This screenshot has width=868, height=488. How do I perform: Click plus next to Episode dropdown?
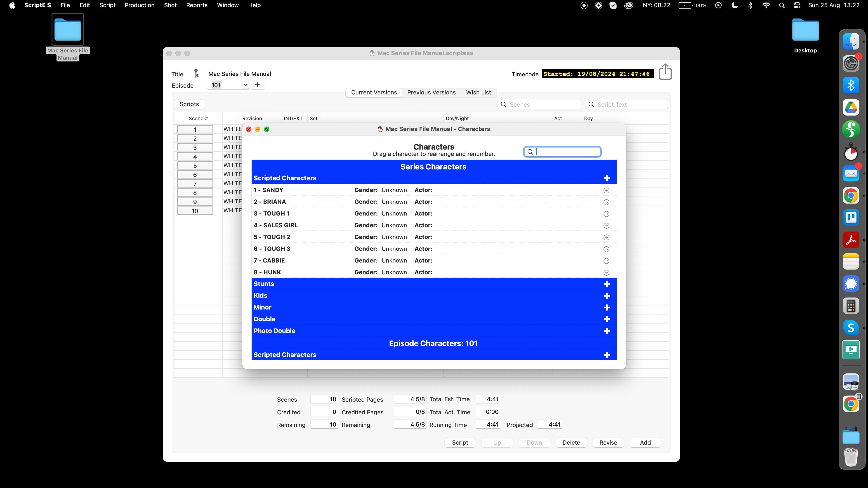click(x=257, y=85)
